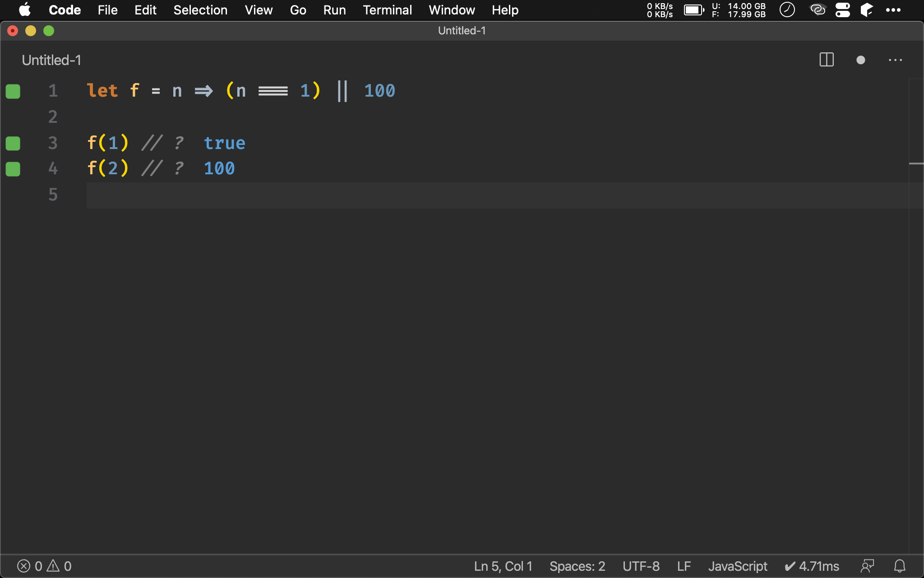Select JavaScript language mode

[738, 566]
